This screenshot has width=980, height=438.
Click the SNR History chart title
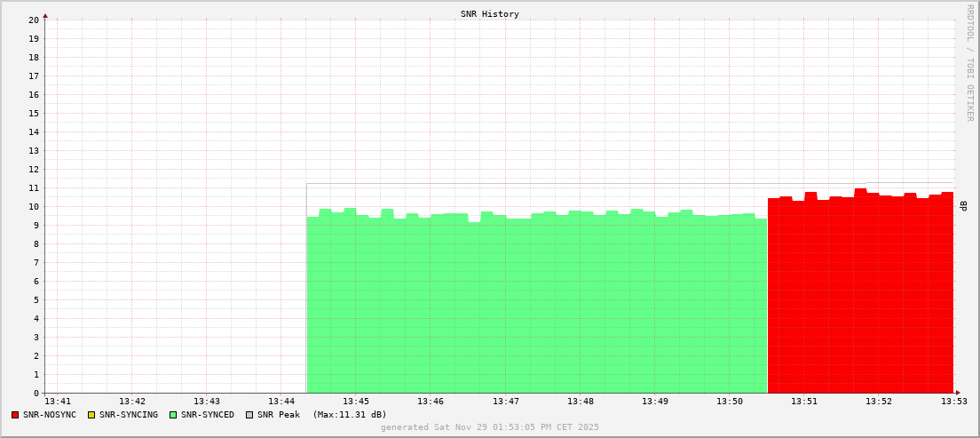click(x=489, y=14)
